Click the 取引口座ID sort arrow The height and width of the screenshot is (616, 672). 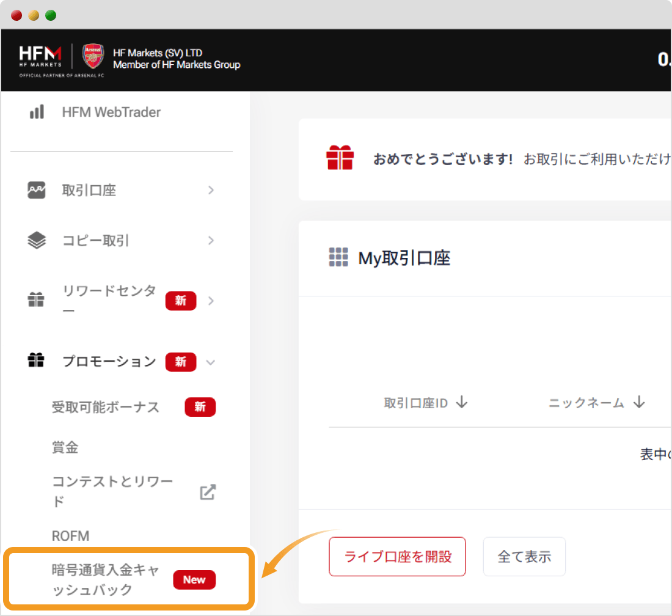click(462, 402)
